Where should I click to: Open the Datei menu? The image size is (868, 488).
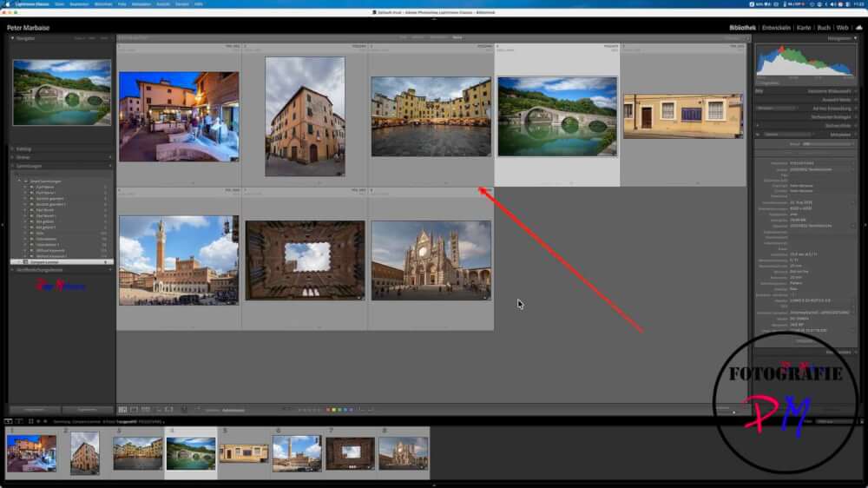click(x=59, y=3)
